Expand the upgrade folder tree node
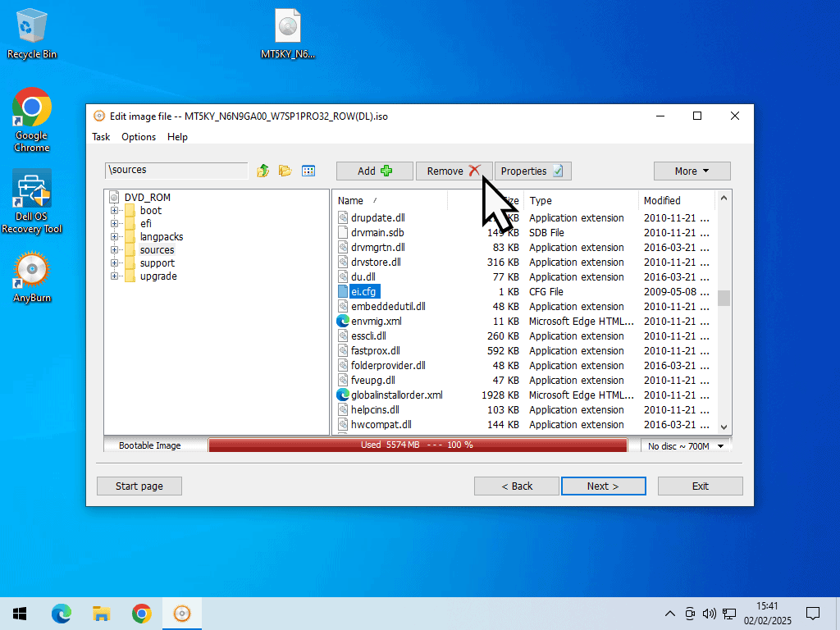Screen dimensions: 840x630 tap(114, 276)
